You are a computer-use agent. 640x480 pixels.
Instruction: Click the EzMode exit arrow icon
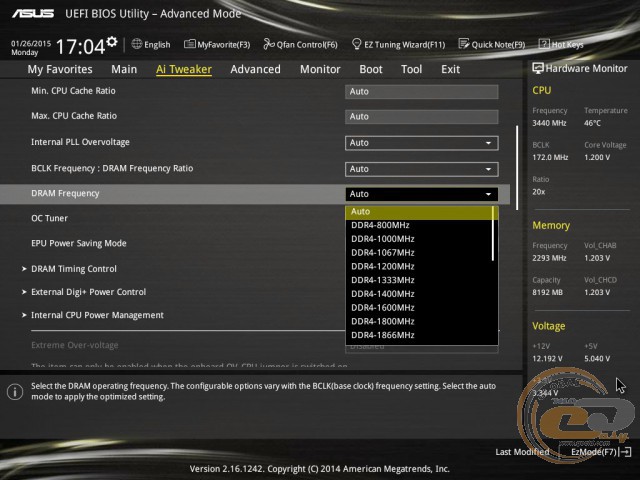pos(625,451)
